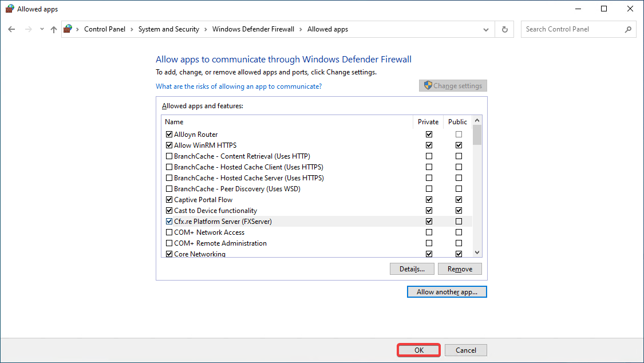Enable Public for Cfx.re Platform Server
The width and height of the screenshot is (644, 363).
coord(459,222)
